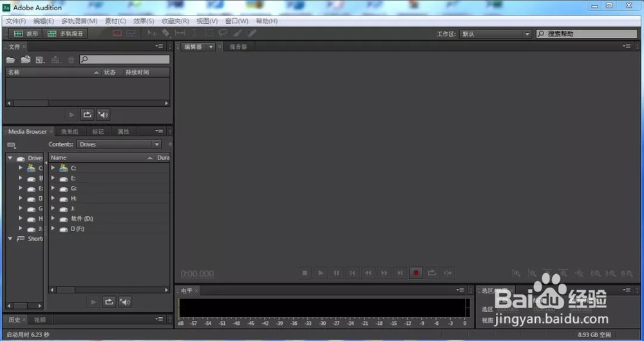Toggle Skip Selection button in transport
Viewport: 644px width, 341px height.
coord(448,273)
